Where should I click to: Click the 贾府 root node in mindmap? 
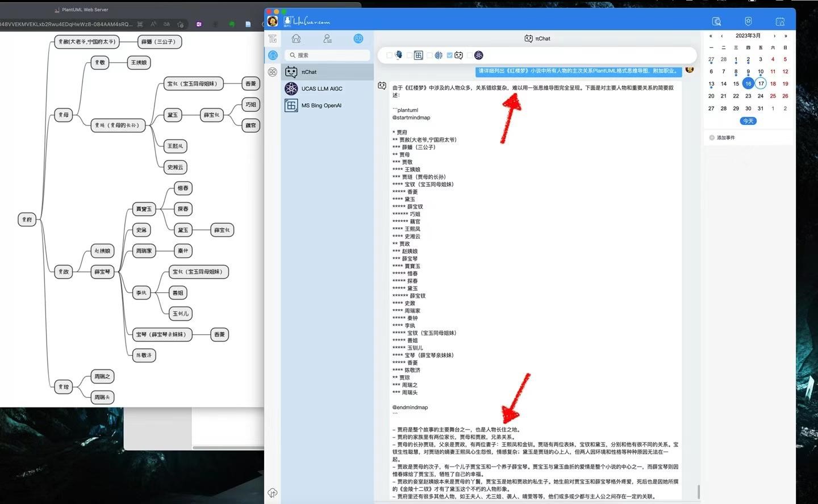27,220
